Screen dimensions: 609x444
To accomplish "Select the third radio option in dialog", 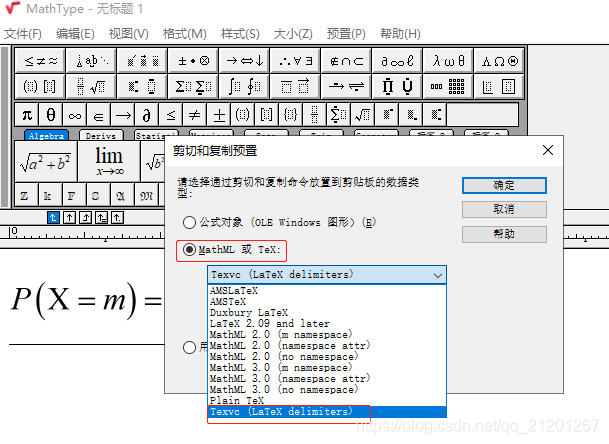I will pos(189,347).
